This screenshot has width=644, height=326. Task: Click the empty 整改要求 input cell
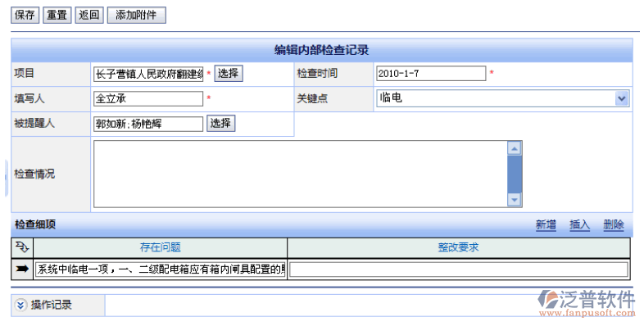tap(459, 269)
